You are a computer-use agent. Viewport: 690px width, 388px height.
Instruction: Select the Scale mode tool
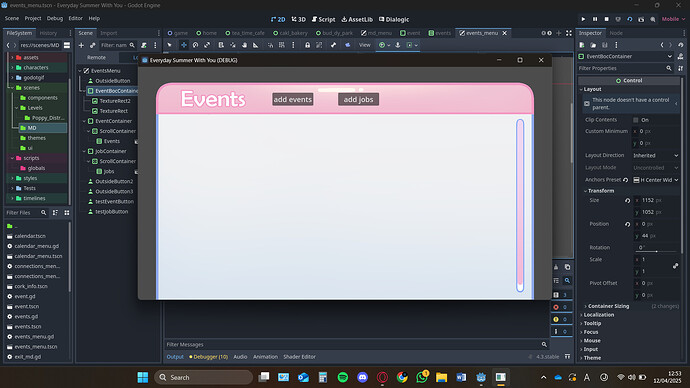pos(207,45)
